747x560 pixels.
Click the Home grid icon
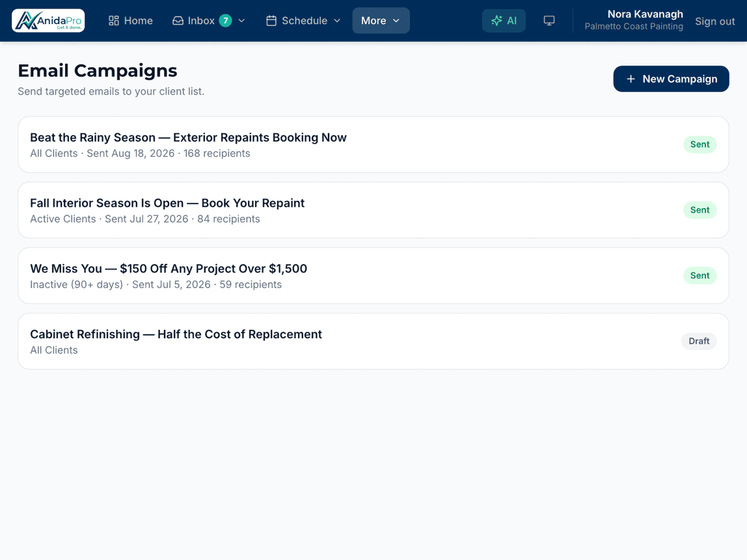click(x=114, y=20)
